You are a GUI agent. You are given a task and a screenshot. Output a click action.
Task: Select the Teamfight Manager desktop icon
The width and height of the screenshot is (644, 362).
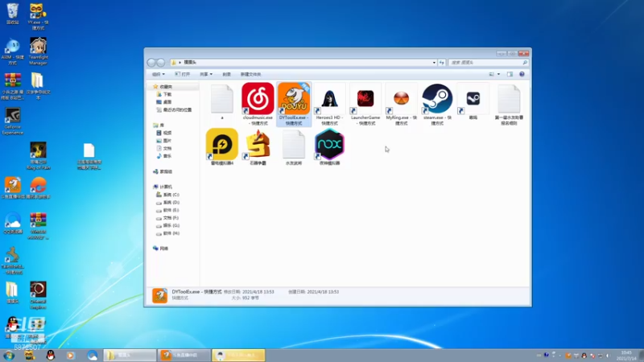(x=38, y=51)
